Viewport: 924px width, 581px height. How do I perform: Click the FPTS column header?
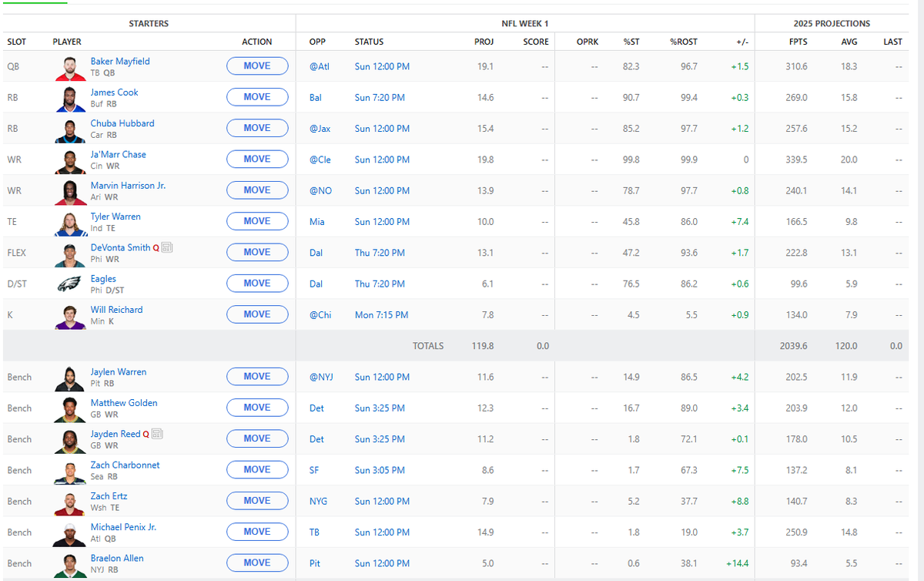tap(798, 42)
